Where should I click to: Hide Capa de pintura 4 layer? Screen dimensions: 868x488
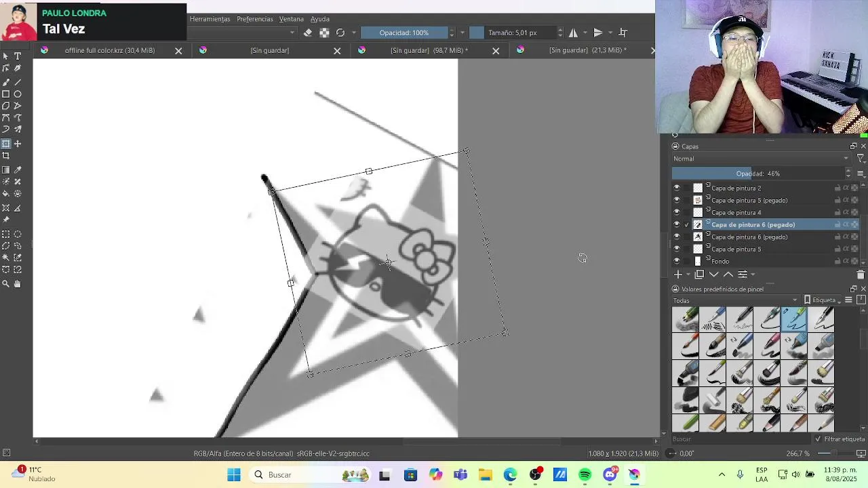coord(676,213)
